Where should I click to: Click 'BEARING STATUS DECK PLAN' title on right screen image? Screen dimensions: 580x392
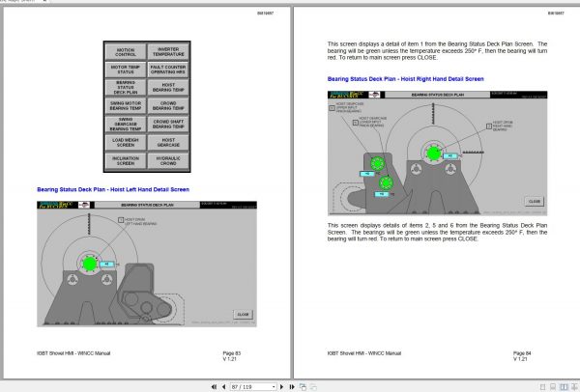(438, 95)
